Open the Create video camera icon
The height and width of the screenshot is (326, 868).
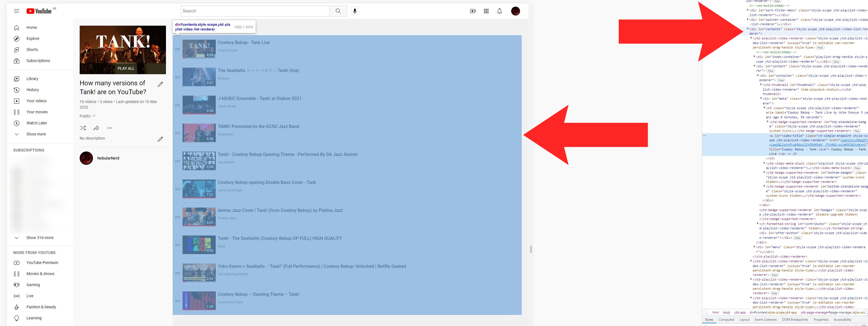point(473,11)
